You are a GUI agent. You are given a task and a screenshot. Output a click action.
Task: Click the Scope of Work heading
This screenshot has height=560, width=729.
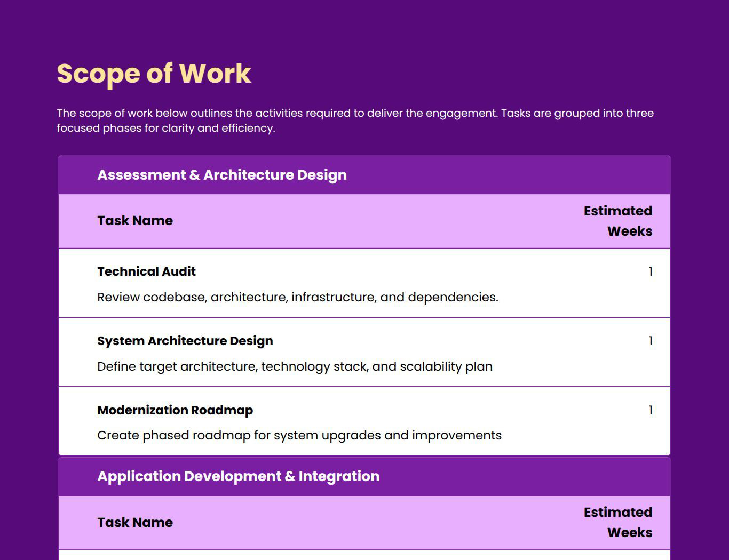point(154,74)
